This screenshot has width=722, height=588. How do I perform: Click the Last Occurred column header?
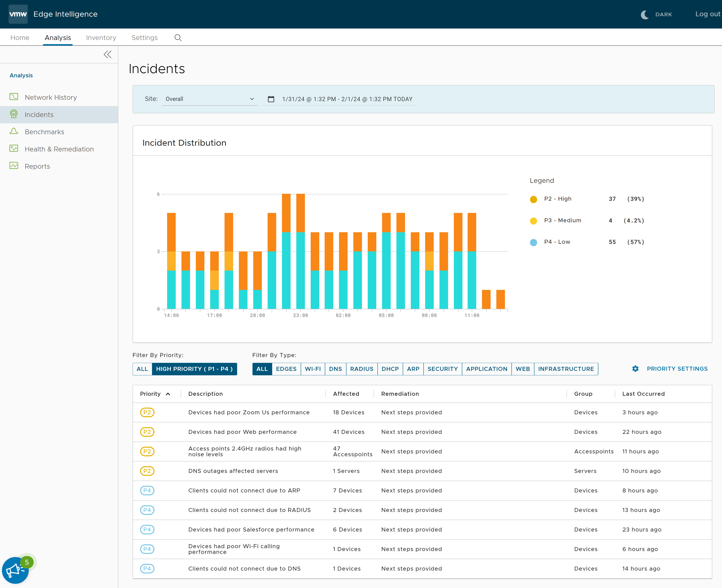pyautogui.click(x=644, y=394)
